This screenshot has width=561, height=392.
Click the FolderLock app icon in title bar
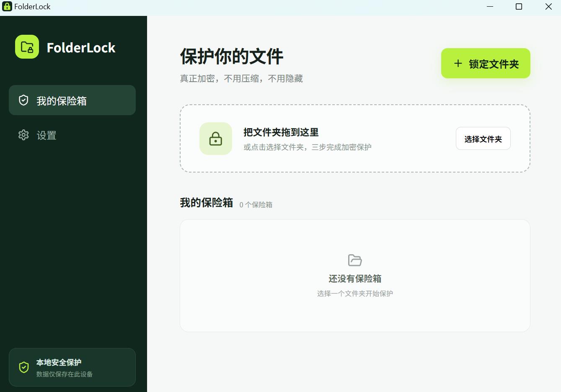point(7,6)
